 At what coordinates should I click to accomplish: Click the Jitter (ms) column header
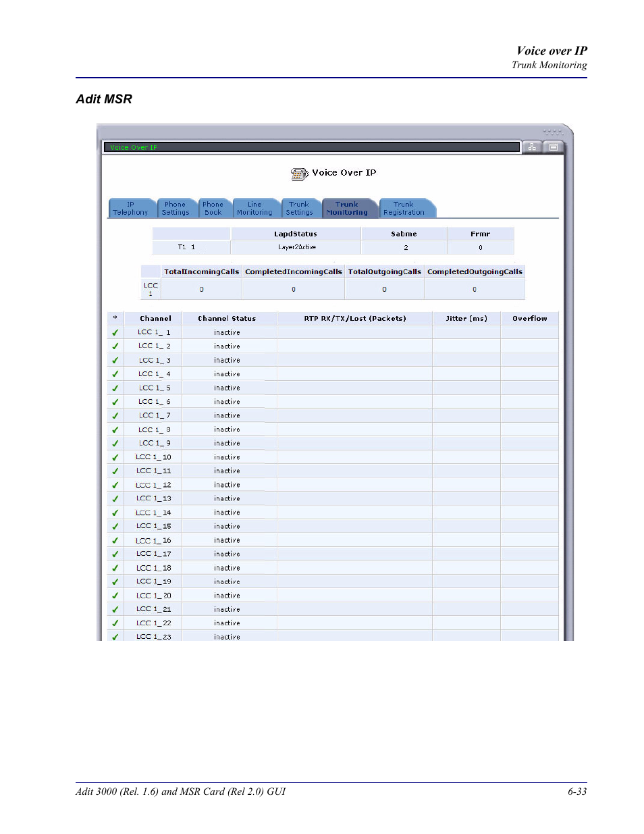pos(466,318)
